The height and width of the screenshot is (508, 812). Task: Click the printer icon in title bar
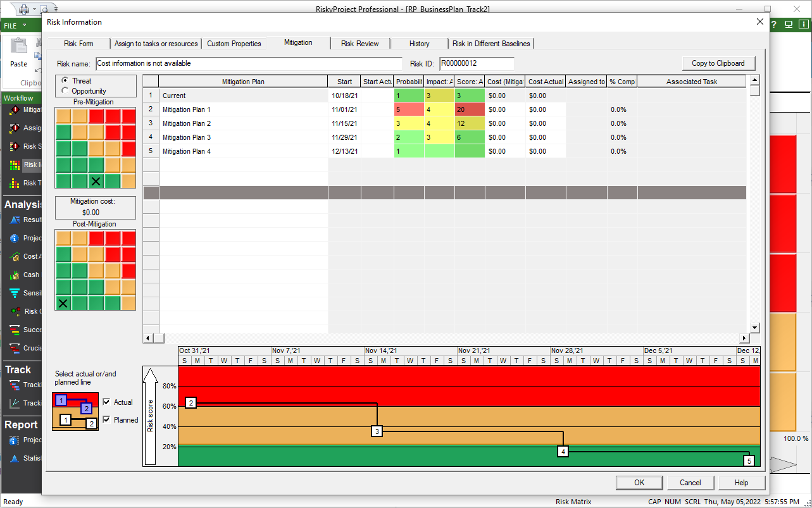pyautogui.click(x=23, y=9)
